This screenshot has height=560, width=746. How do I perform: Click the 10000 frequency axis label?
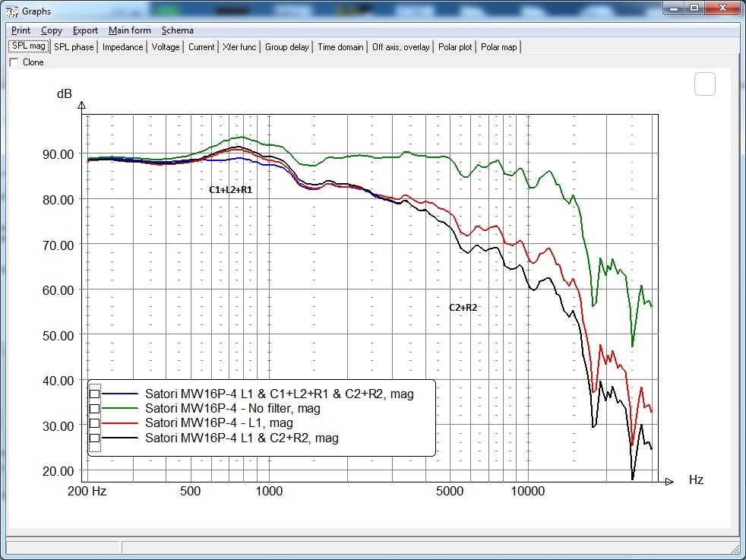tap(528, 491)
